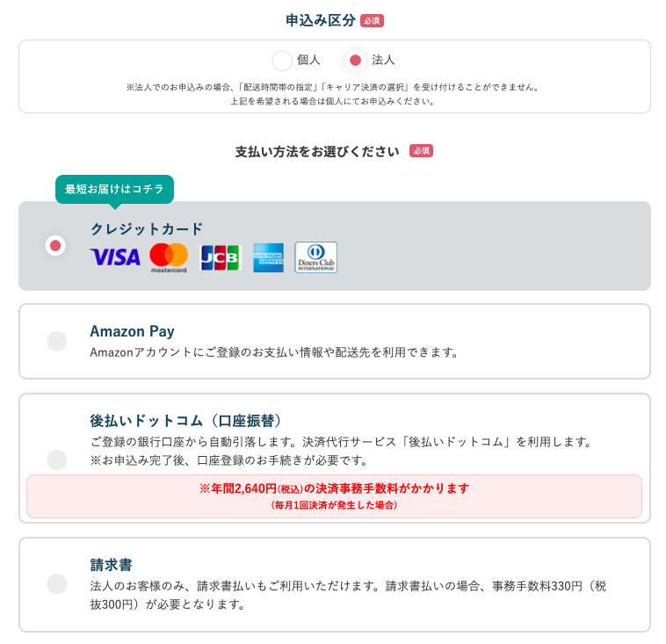Select the 個人 radio button
Screen dimensions: 666x644
282,61
